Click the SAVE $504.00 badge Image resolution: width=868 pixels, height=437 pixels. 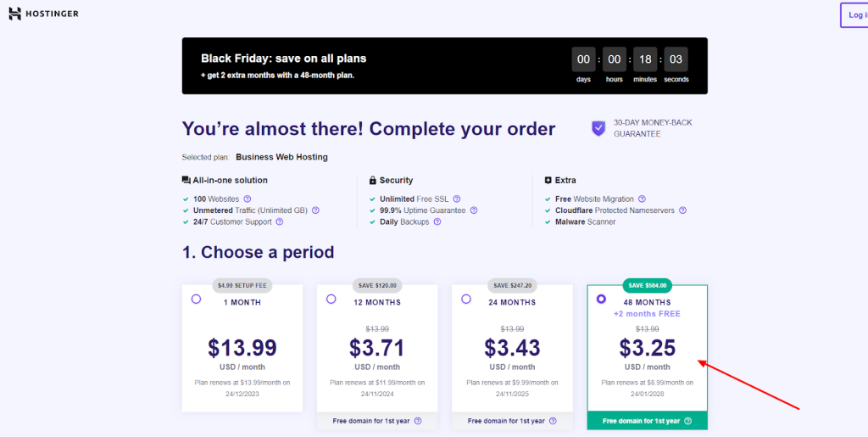tap(647, 286)
